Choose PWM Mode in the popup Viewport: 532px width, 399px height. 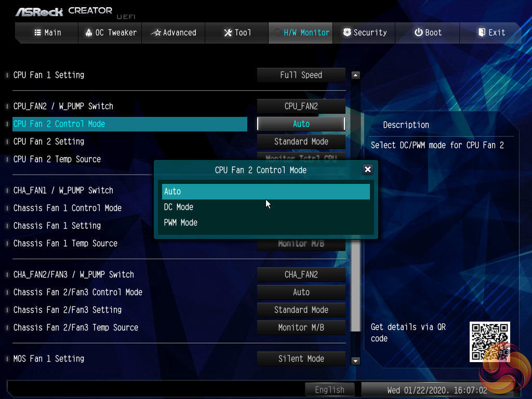click(265, 222)
